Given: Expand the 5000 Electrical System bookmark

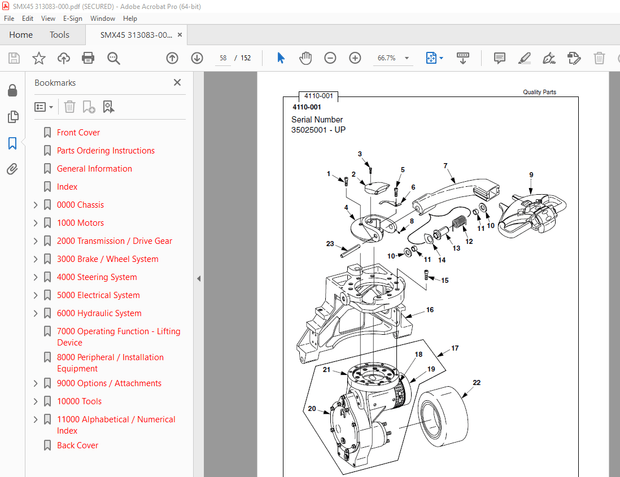Looking at the screenshot, I should pos(36,295).
